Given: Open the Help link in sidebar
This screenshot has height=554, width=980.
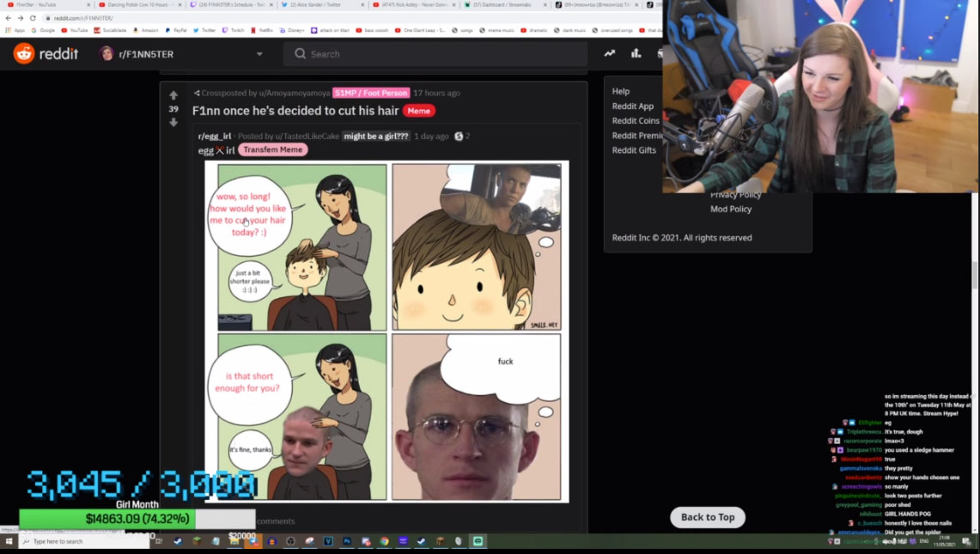Looking at the screenshot, I should tap(621, 91).
